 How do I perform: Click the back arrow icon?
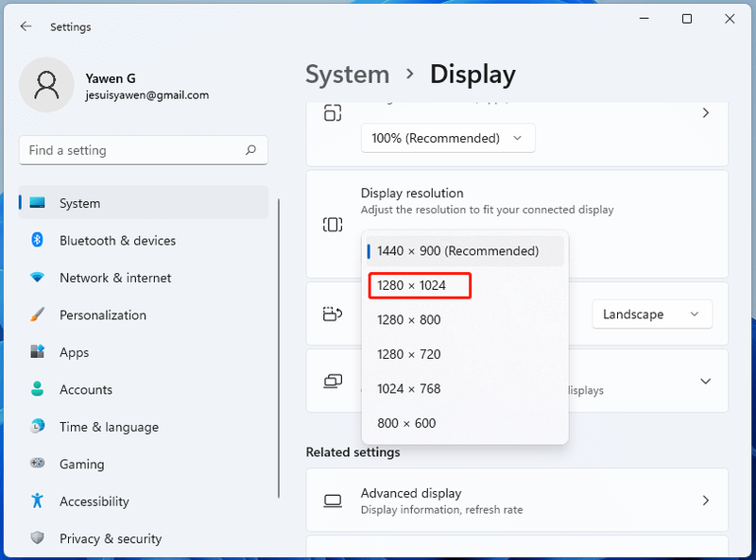coord(26,26)
